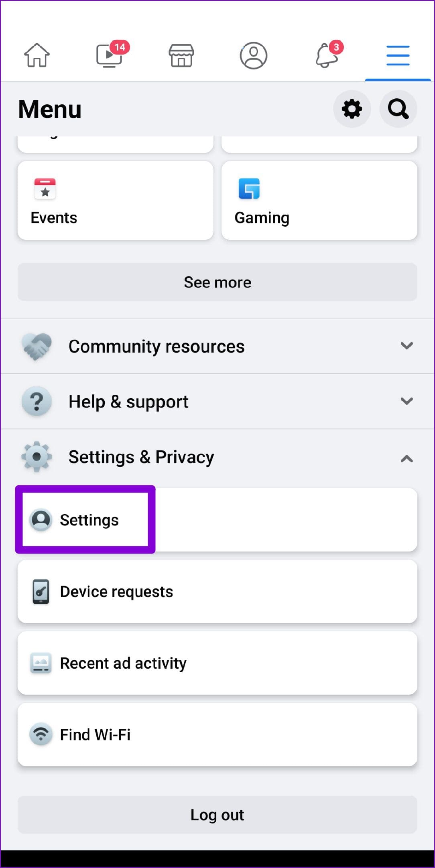Tap the hamburger Menu tab
Image resolution: width=435 pixels, height=868 pixels.
click(x=398, y=55)
